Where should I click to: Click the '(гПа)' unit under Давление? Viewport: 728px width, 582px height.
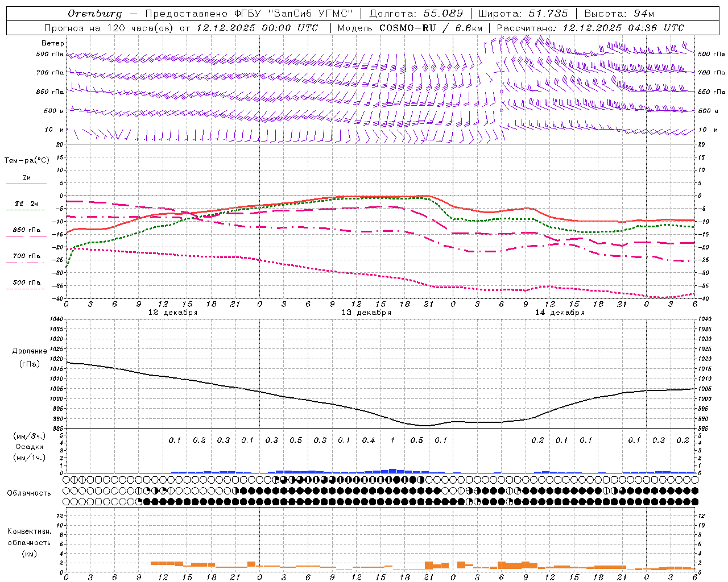30,364
